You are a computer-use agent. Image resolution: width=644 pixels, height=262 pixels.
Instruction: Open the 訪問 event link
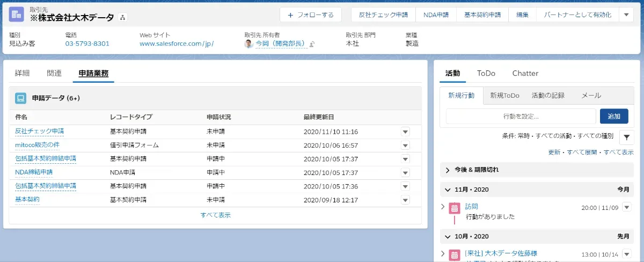(x=471, y=206)
